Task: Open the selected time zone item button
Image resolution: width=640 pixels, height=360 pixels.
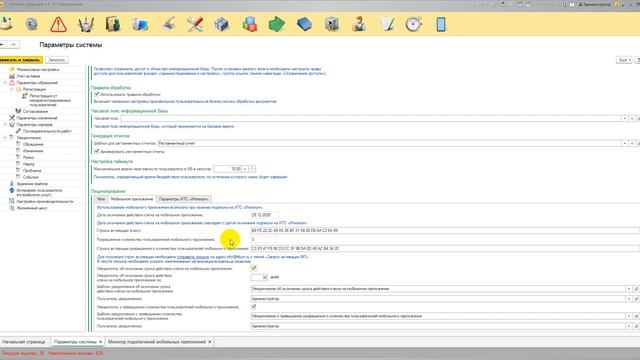Action: tap(638, 118)
